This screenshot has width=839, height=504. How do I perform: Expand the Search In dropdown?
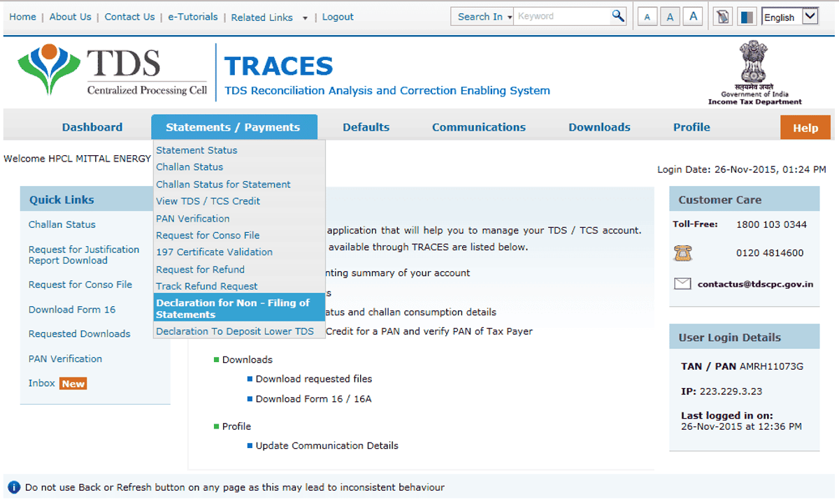pos(484,17)
